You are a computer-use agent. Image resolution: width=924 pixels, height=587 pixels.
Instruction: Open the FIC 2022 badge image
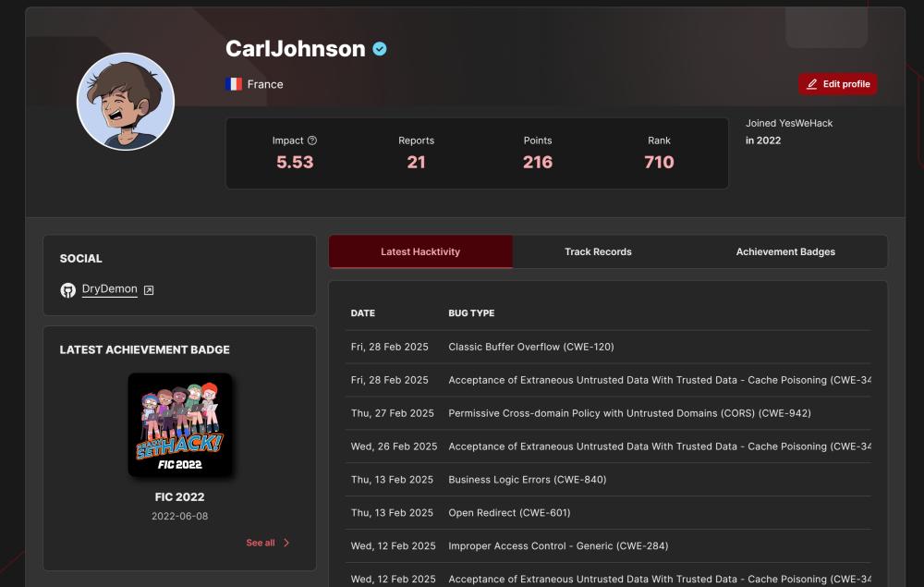click(x=180, y=424)
